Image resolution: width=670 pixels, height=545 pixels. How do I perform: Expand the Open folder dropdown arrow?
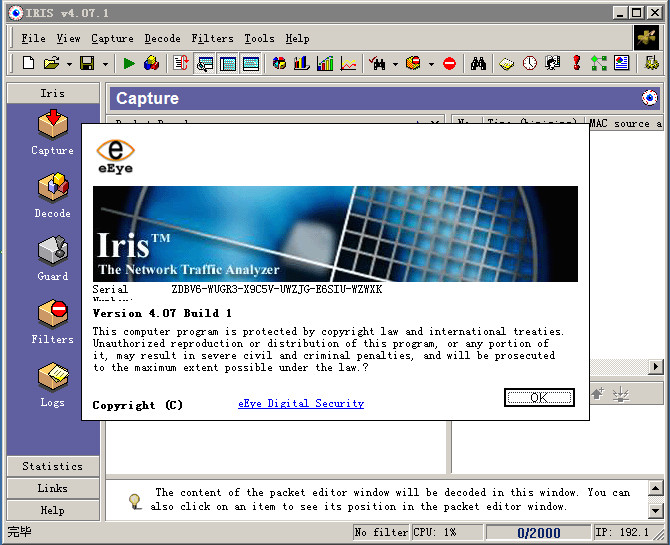(69, 64)
